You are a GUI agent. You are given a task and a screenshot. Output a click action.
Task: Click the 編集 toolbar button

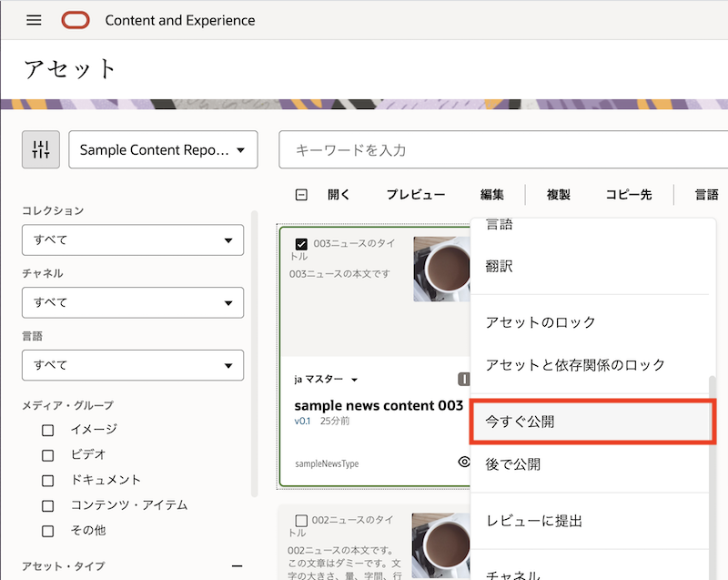pos(492,195)
